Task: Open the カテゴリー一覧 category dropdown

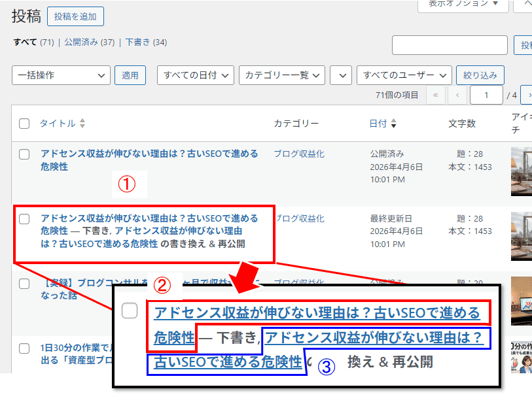Action: click(281, 75)
